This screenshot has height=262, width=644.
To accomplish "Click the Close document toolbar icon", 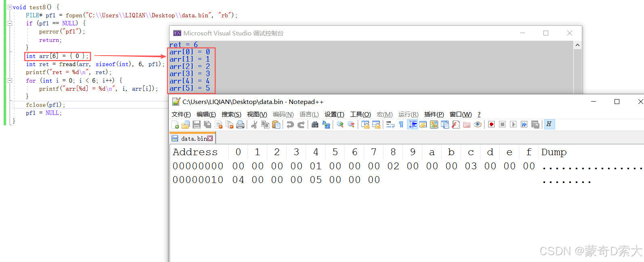I will (219, 125).
